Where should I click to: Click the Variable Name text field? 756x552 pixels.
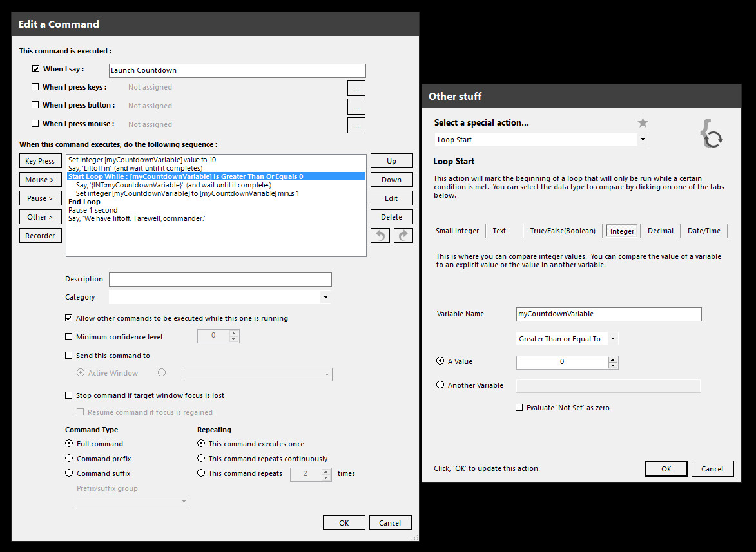pos(608,314)
